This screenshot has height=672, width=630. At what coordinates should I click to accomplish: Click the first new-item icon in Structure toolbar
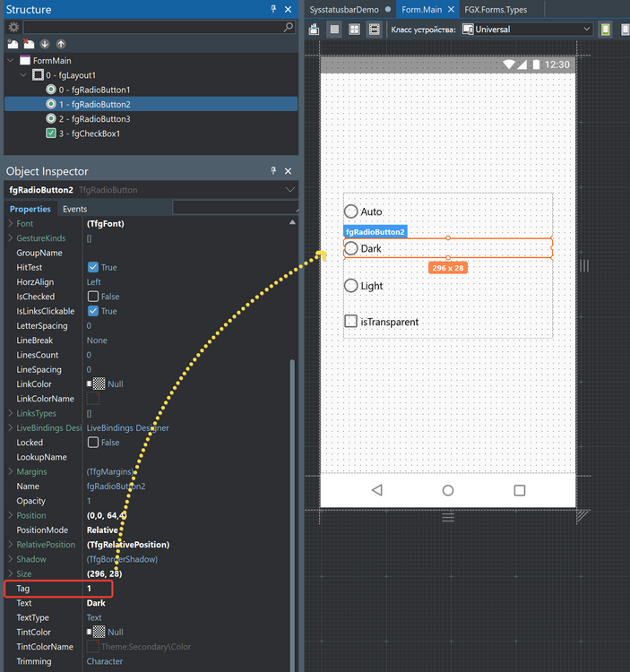[13, 44]
